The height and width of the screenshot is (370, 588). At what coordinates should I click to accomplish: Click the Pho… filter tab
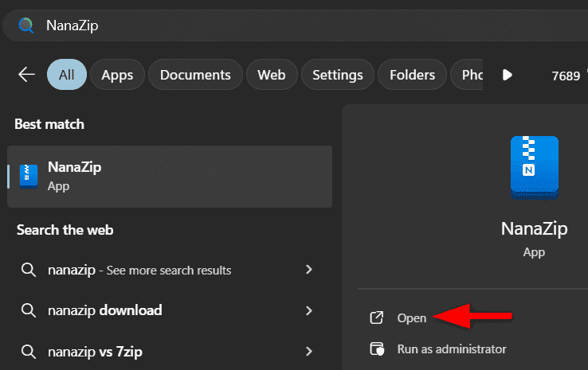coord(467,75)
